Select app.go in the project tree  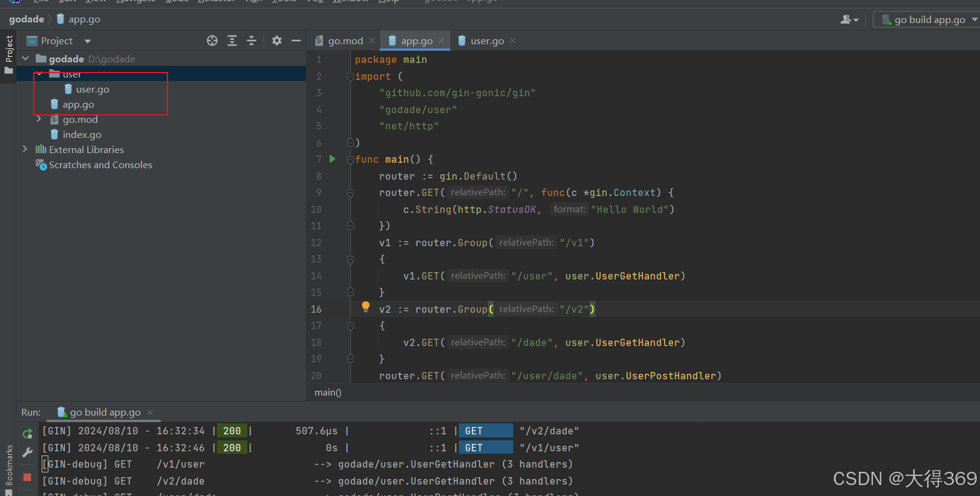(78, 104)
